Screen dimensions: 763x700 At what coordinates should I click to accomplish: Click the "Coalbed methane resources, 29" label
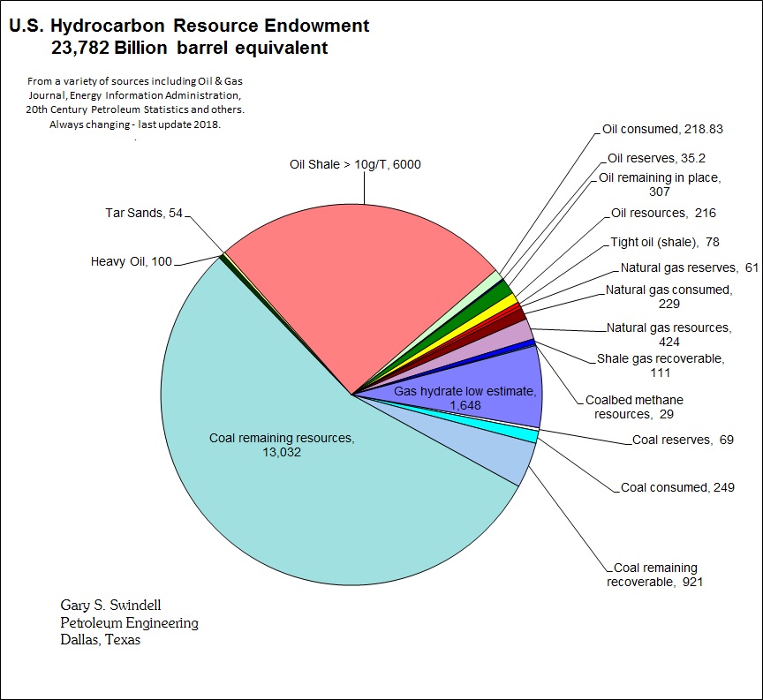633,407
